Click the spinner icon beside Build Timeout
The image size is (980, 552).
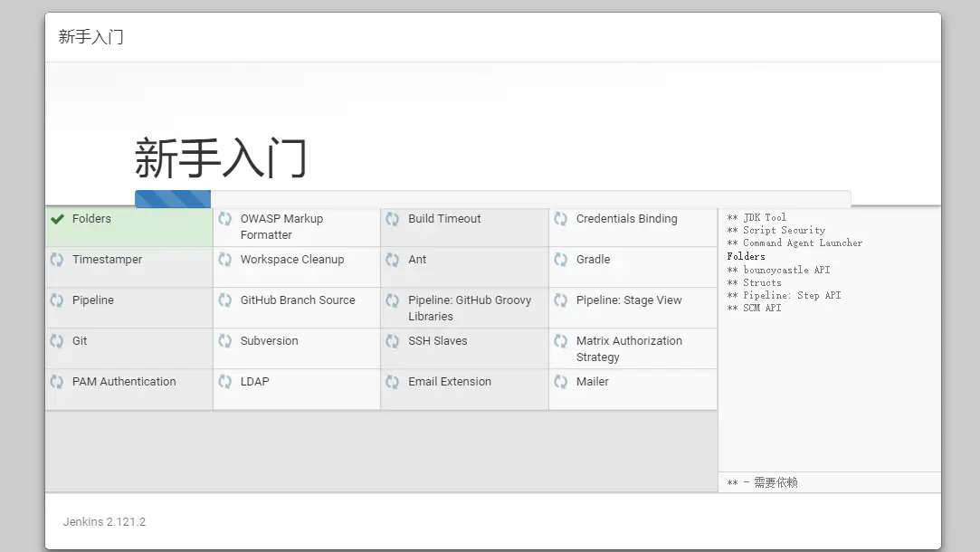[393, 219]
